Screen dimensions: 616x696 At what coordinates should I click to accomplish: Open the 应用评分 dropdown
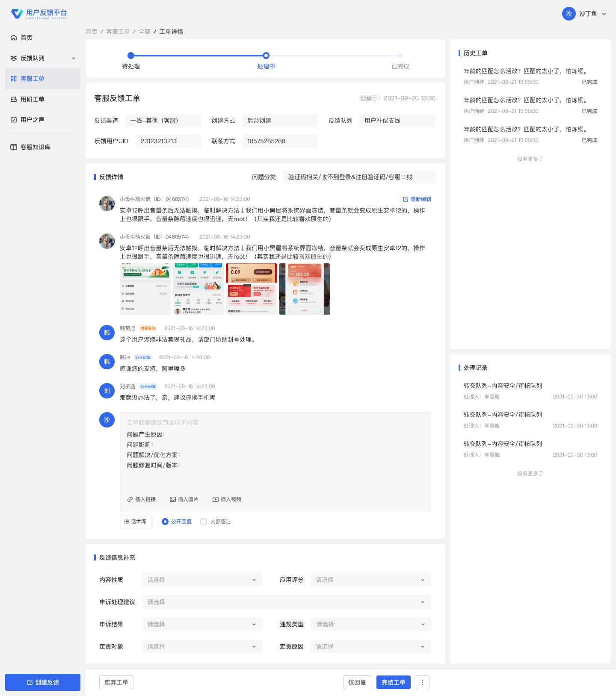click(371, 580)
